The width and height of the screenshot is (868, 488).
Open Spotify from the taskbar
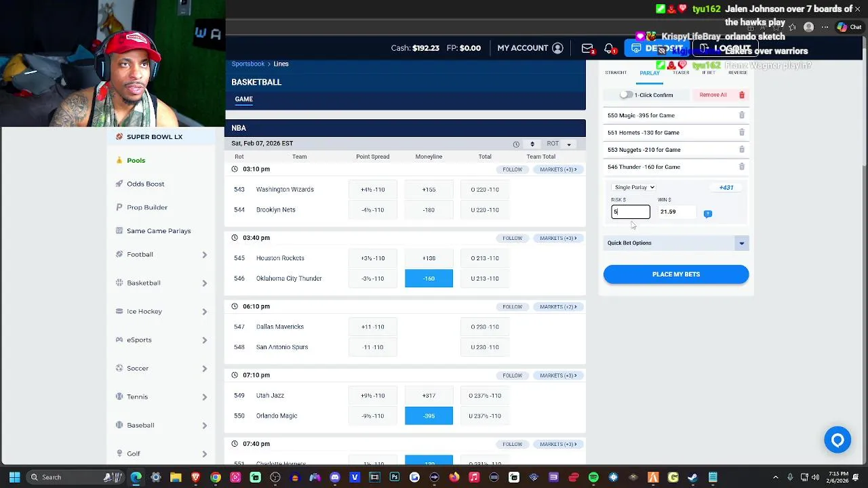593,477
